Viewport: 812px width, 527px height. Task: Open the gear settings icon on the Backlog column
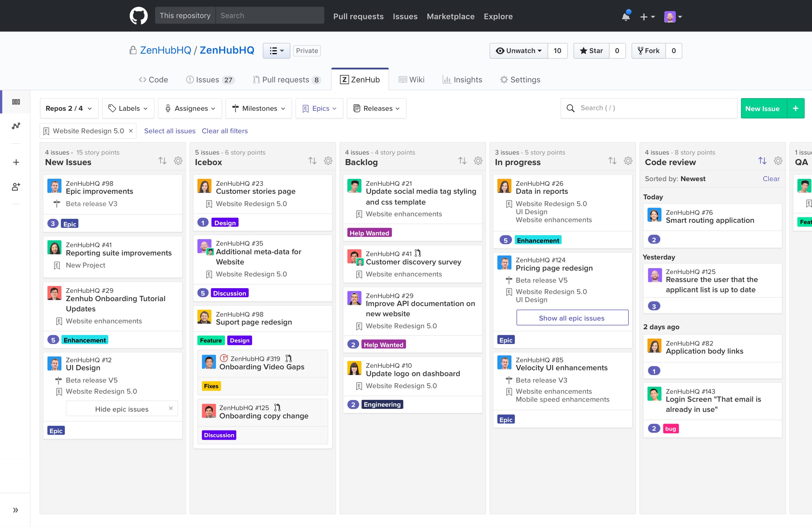click(478, 160)
